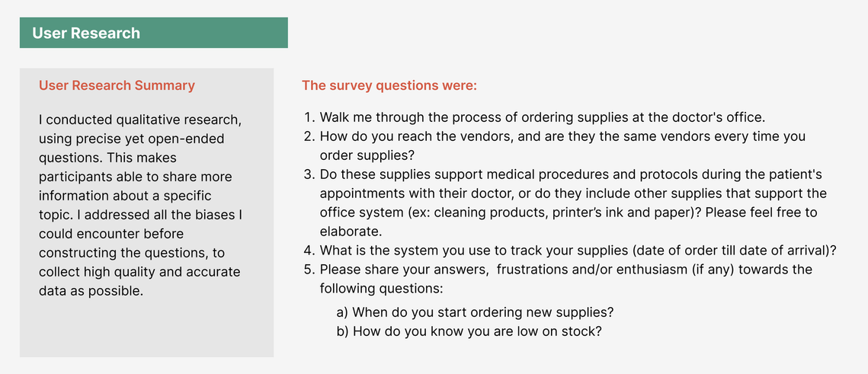Click the green User Research header banner
Image resolution: width=868 pixels, height=374 pixels.
[x=153, y=33]
